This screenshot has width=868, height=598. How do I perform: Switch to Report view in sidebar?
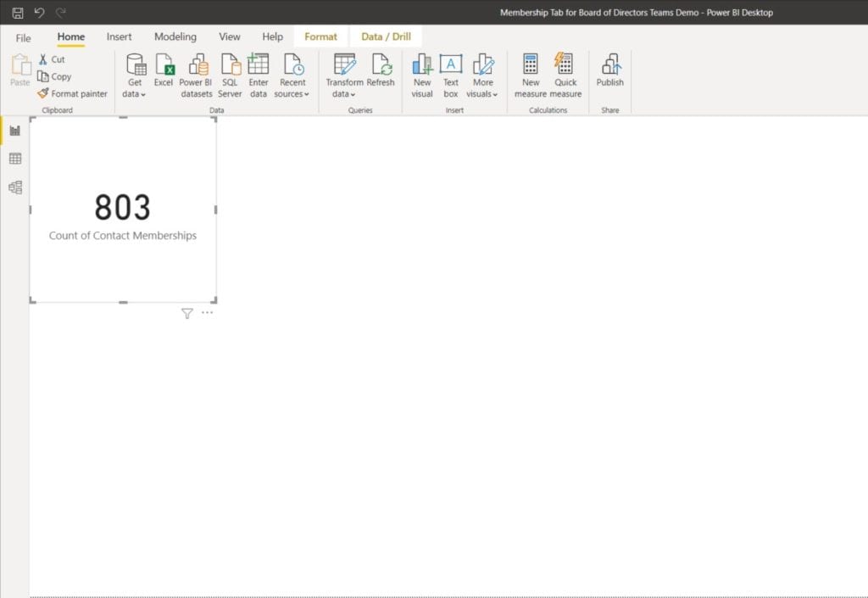pyautogui.click(x=15, y=131)
